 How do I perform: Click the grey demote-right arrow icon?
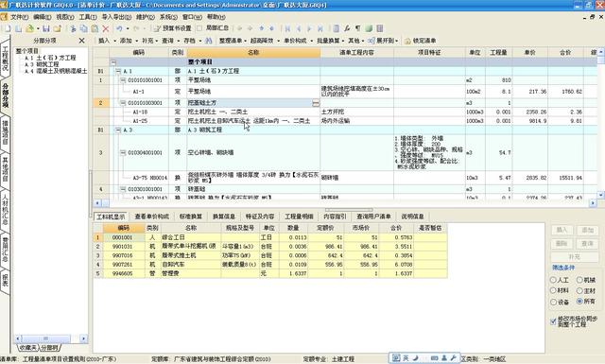click(250, 28)
